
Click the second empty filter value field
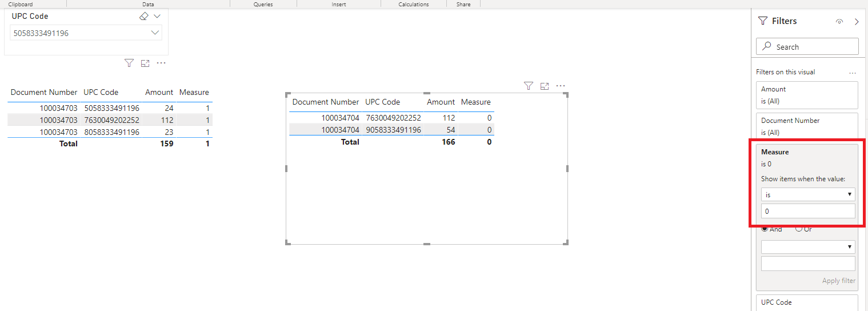[x=808, y=264]
